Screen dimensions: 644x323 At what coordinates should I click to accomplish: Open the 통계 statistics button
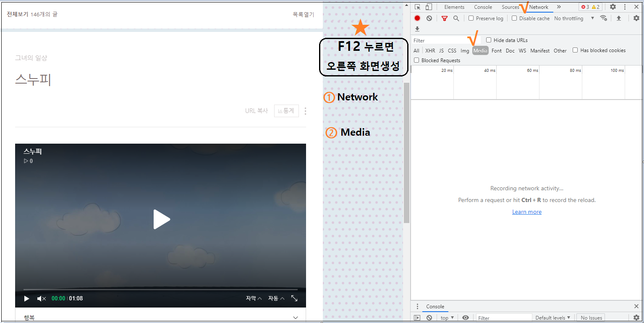point(286,111)
